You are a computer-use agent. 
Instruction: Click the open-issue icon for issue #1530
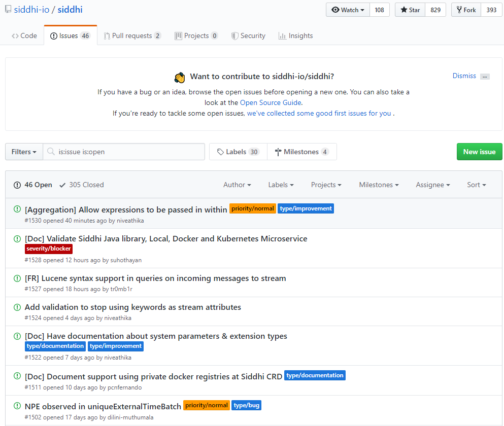point(17,209)
